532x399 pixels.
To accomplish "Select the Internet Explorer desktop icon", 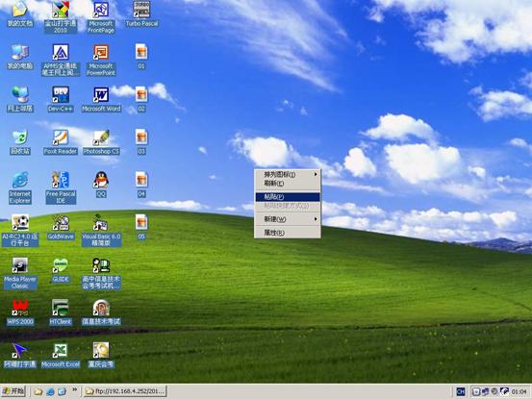I will click(x=19, y=187).
